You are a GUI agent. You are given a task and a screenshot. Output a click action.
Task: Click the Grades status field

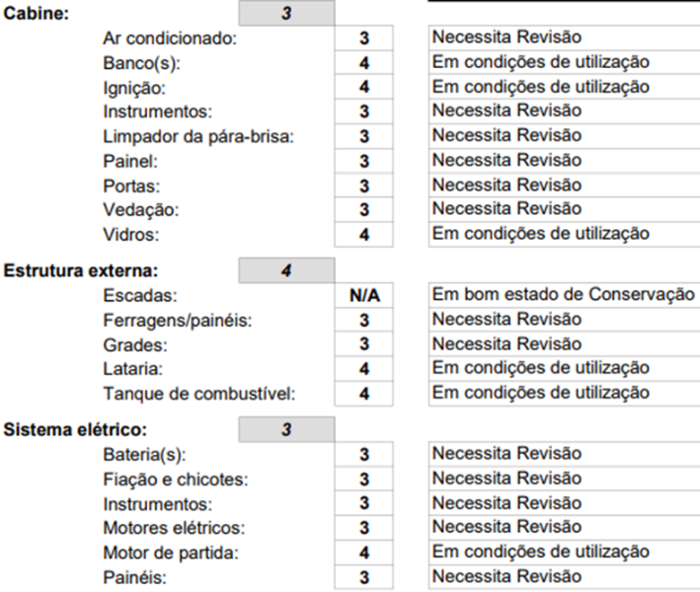coord(564,344)
